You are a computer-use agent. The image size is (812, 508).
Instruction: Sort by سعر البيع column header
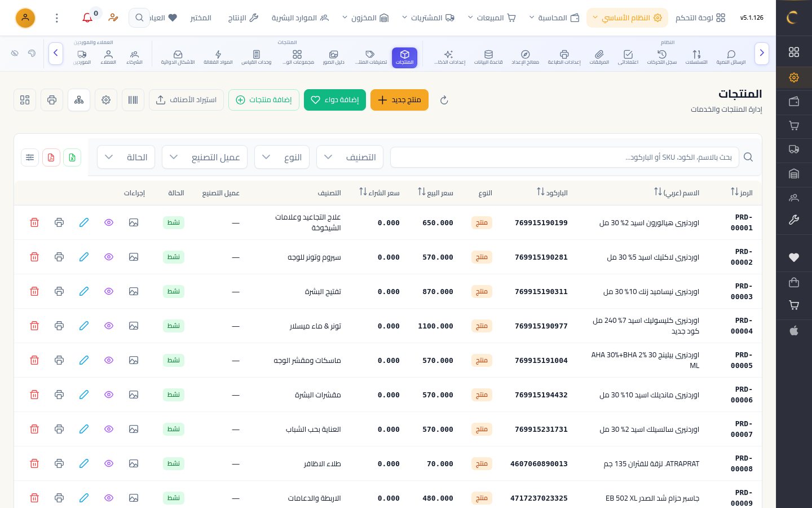[x=435, y=192]
